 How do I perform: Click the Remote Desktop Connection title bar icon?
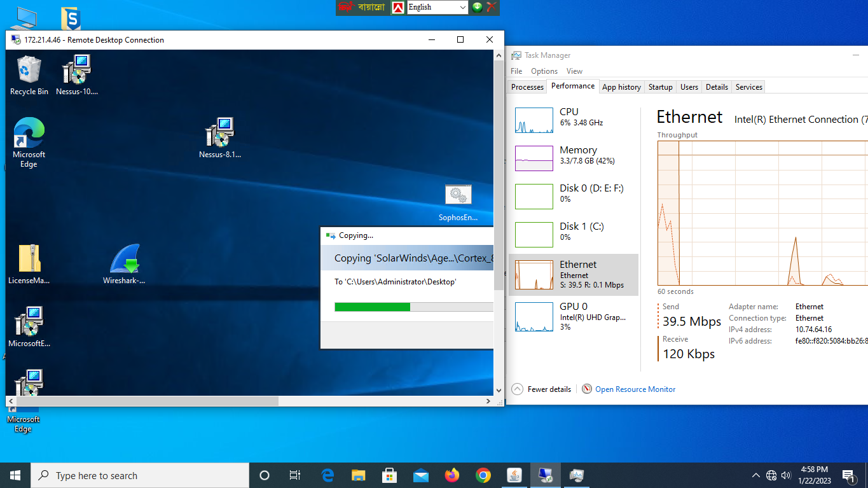tap(16, 39)
